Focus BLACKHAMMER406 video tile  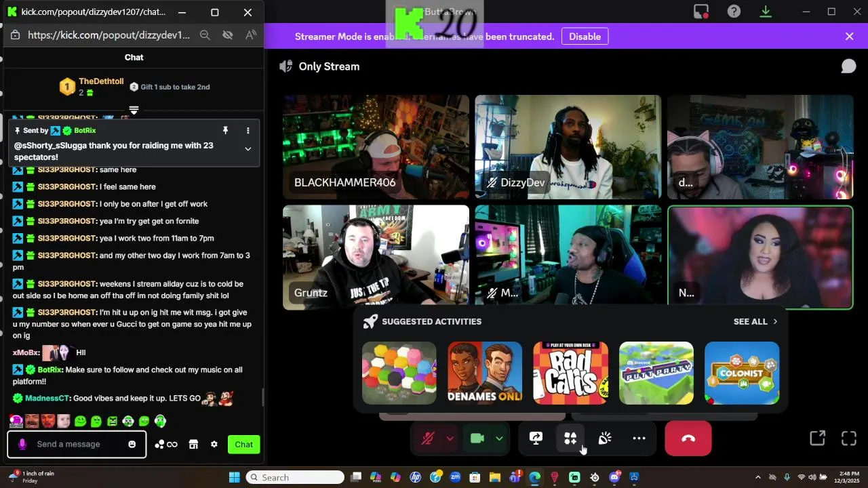[376, 147]
